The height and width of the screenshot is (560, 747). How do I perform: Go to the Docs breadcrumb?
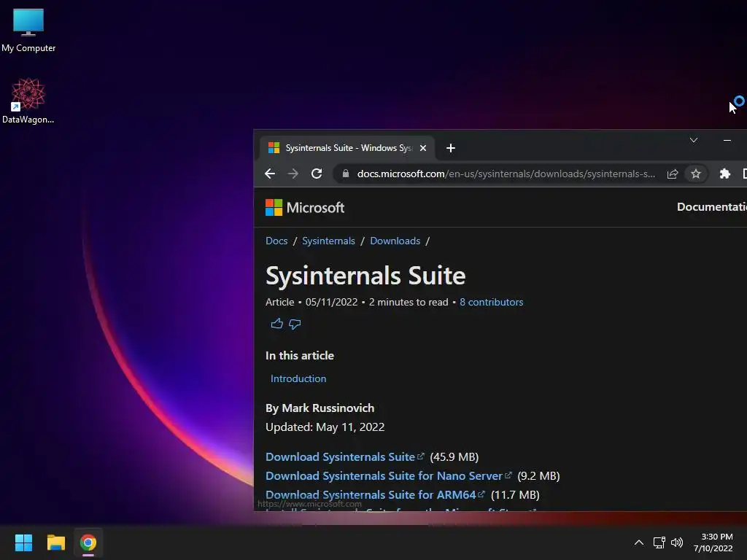pyautogui.click(x=276, y=241)
